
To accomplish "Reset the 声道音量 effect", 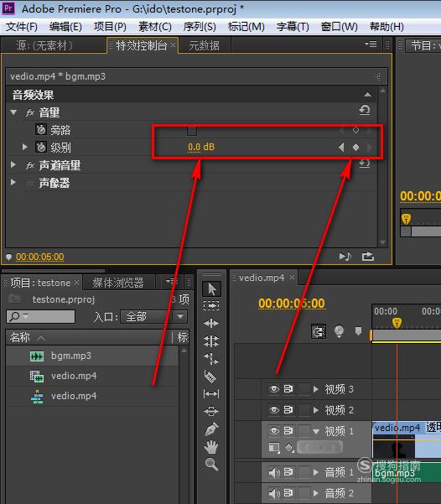I will [x=365, y=164].
